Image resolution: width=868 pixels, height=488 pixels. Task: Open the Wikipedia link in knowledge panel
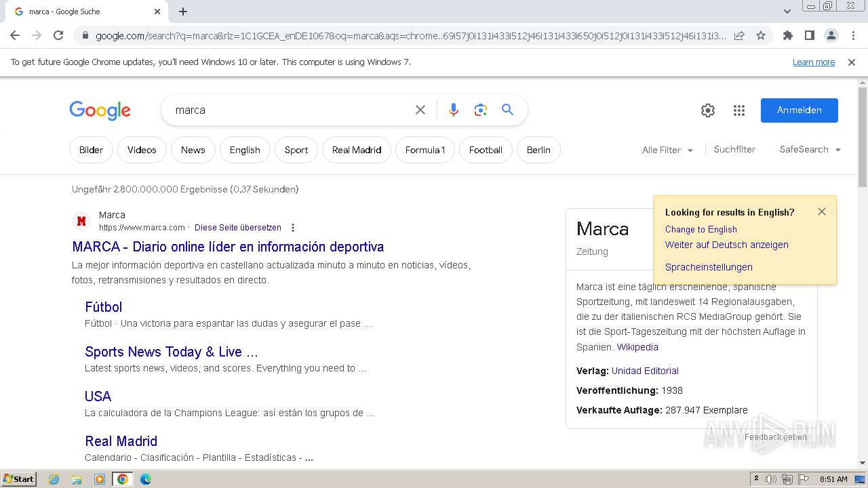coord(637,347)
